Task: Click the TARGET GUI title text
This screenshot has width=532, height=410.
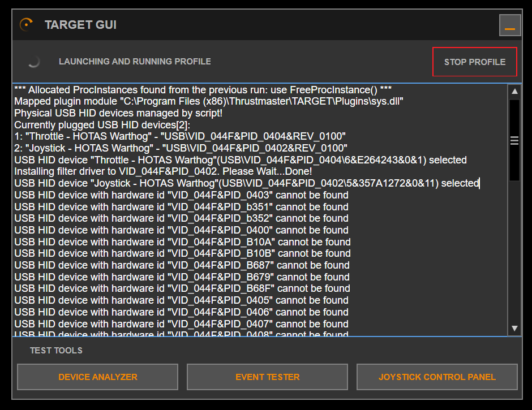Action: 80,25
